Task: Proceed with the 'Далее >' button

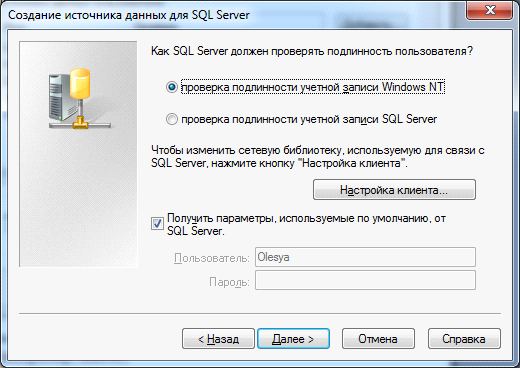Action: (x=294, y=339)
